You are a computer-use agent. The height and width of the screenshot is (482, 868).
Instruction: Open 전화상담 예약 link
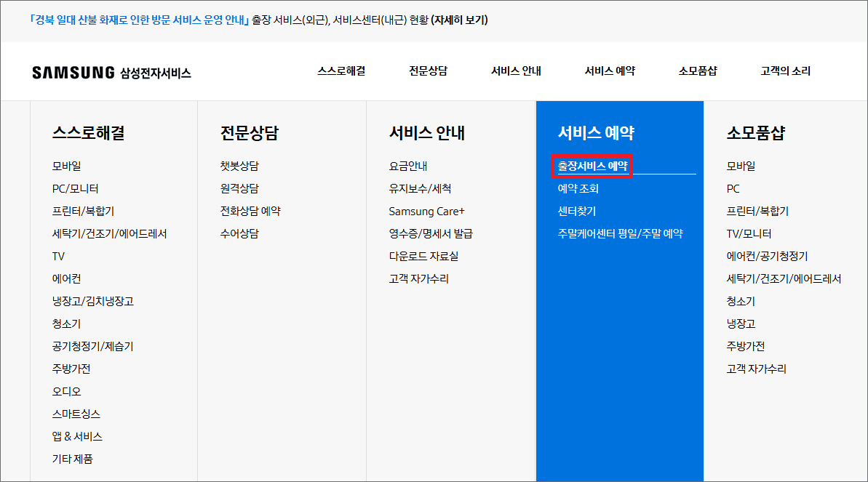click(x=250, y=211)
